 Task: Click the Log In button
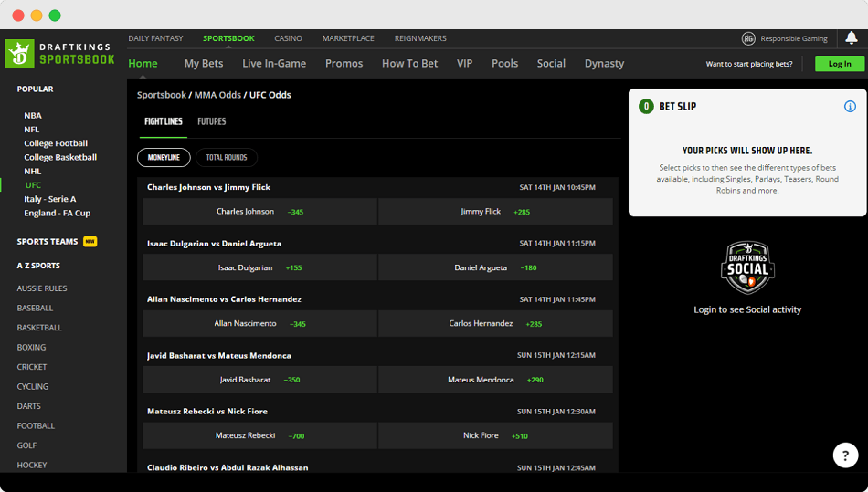[840, 64]
